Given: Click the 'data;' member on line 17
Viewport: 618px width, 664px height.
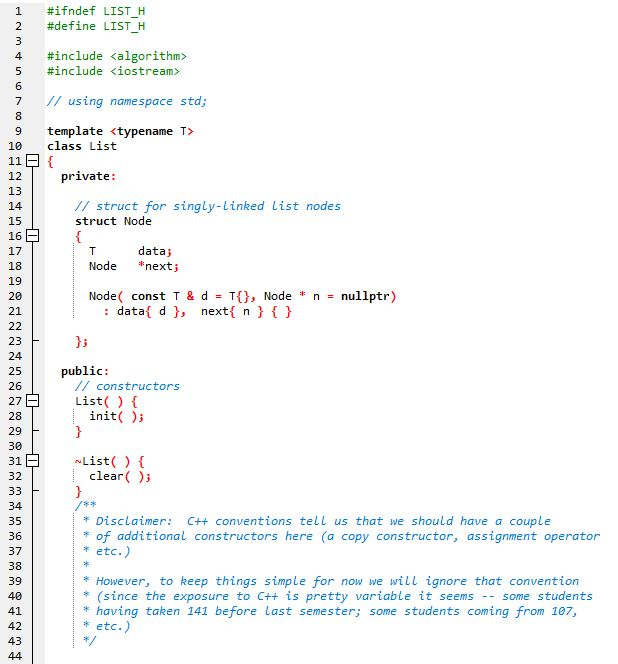Looking at the screenshot, I should [x=155, y=251].
